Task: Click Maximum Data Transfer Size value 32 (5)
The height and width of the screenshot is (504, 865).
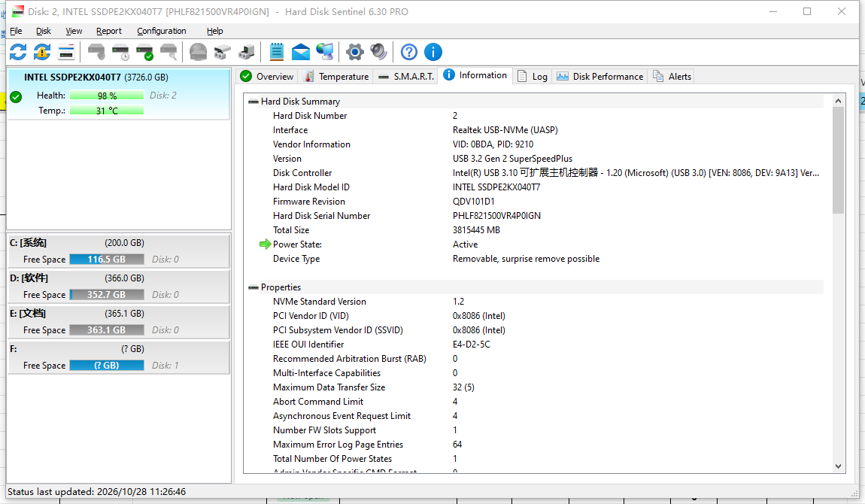Action: 463,387
